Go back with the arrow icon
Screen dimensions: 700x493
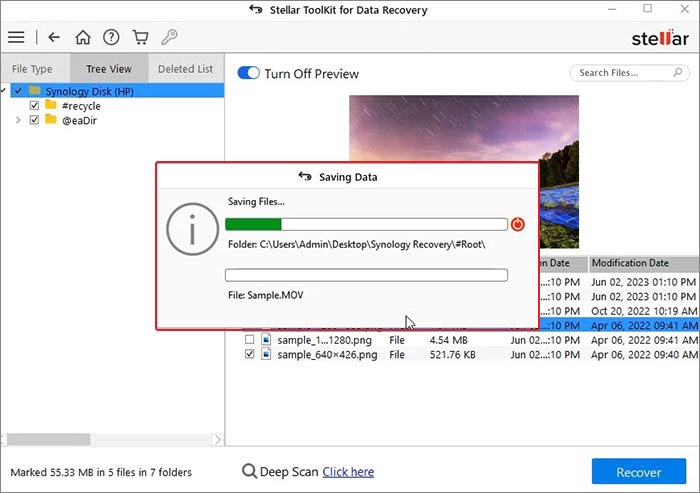(x=54, y=37)
